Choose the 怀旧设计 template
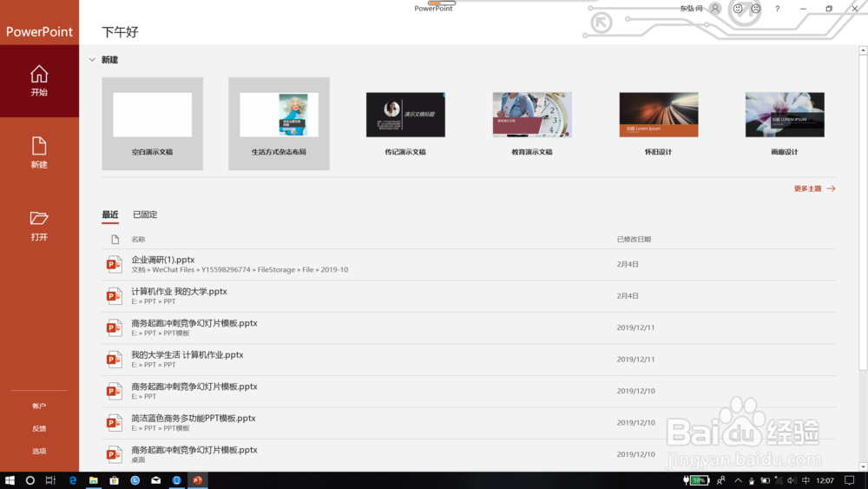 click(658, 123)
